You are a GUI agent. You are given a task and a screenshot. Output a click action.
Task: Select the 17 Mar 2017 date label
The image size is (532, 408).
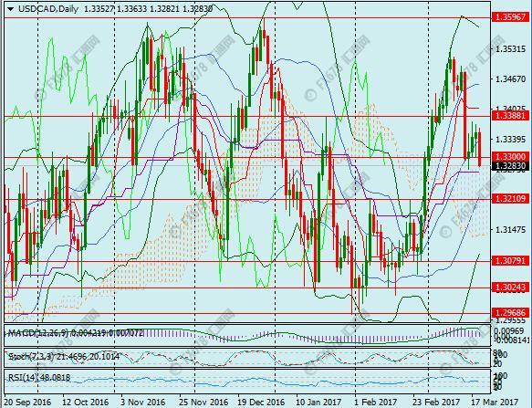tap(495, 403)
